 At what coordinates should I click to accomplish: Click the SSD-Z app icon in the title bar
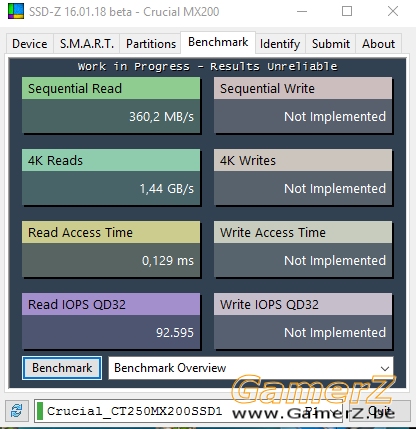tap(16, 11)
